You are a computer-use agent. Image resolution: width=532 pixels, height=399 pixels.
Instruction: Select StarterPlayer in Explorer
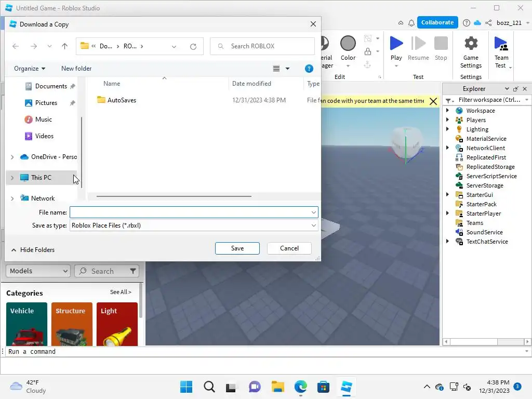(483, 214)
